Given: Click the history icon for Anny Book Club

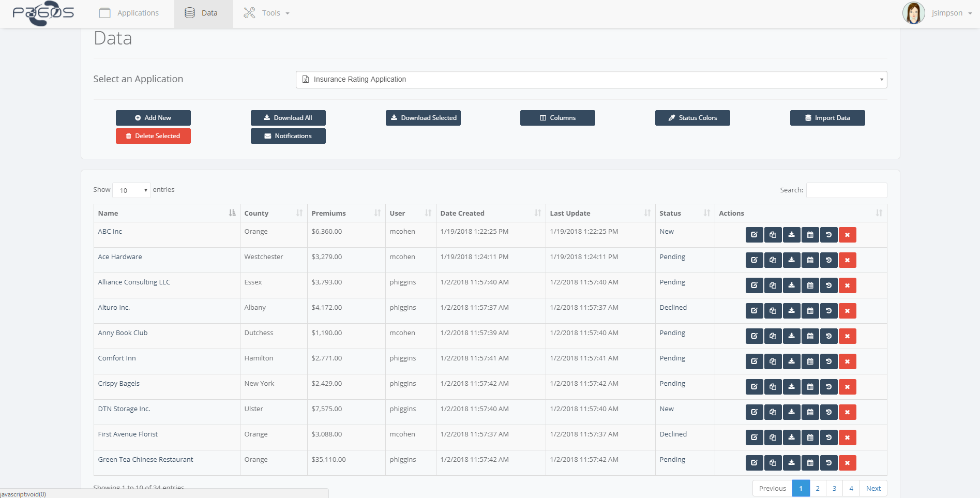Looking at the screenshot, I should [828, 336].
